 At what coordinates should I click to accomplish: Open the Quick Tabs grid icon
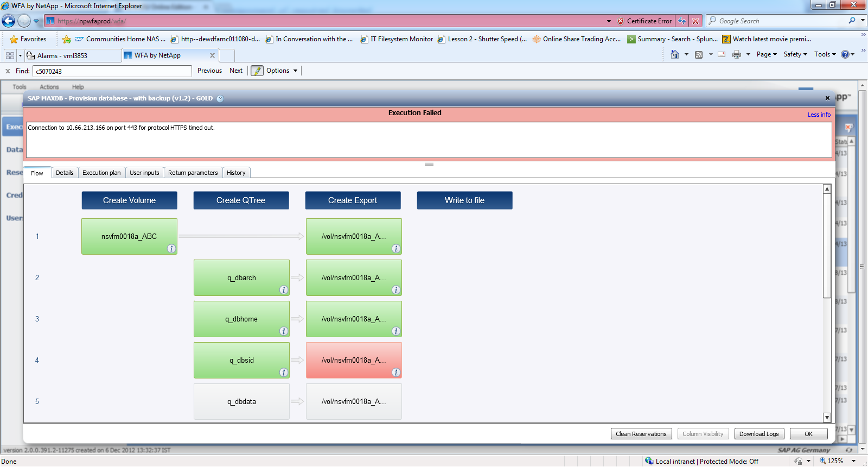(10, 55)
